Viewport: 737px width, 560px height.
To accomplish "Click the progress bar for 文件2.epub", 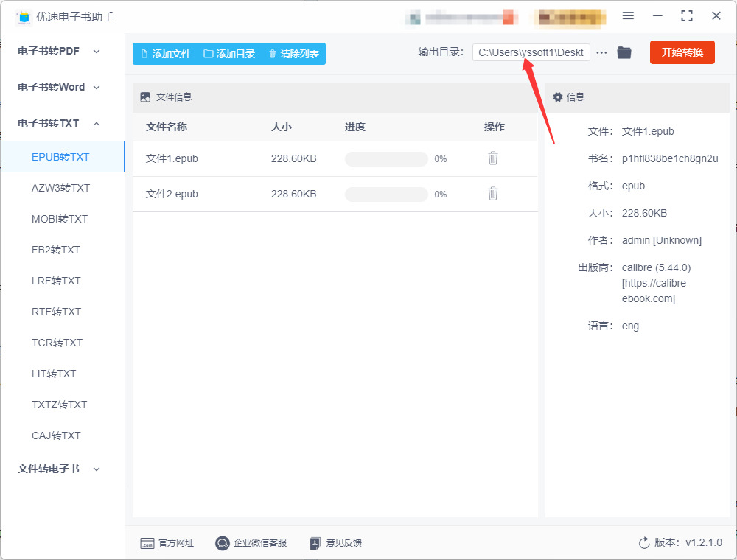I will click(x=386, y=194).
